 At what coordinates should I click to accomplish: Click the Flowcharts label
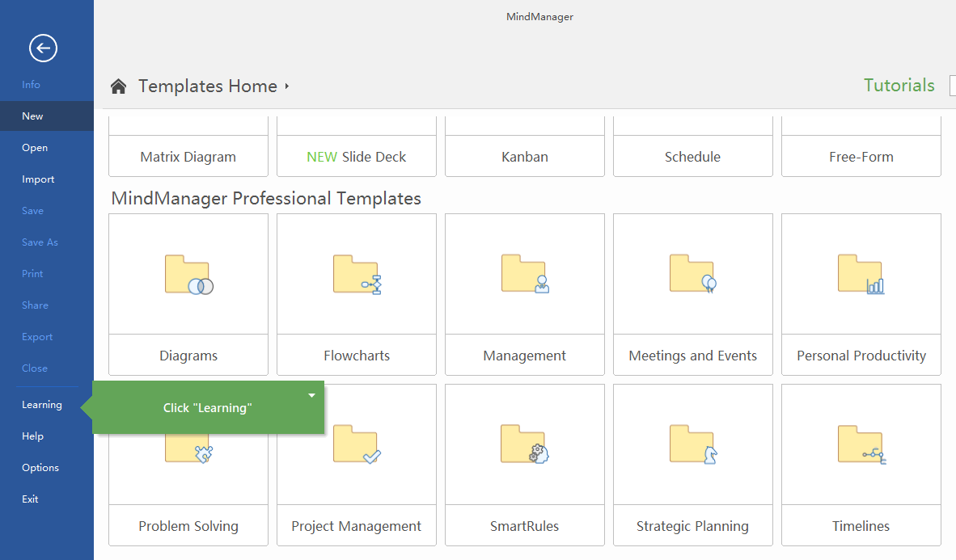pos(357,356)
